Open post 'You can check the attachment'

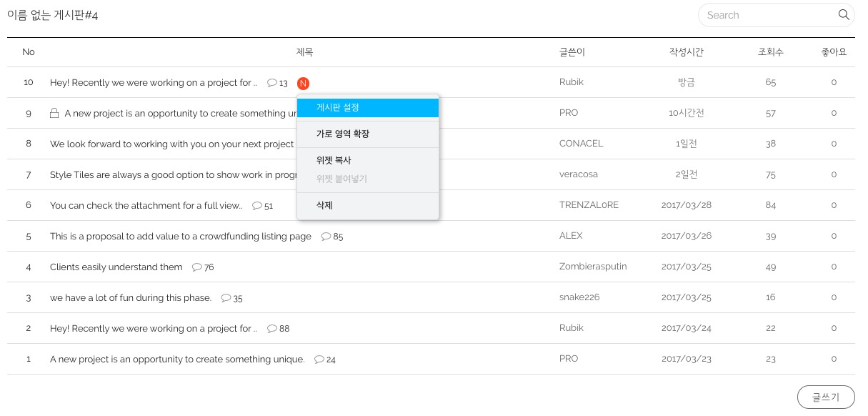pyautogui.click(x=146, y=206)
